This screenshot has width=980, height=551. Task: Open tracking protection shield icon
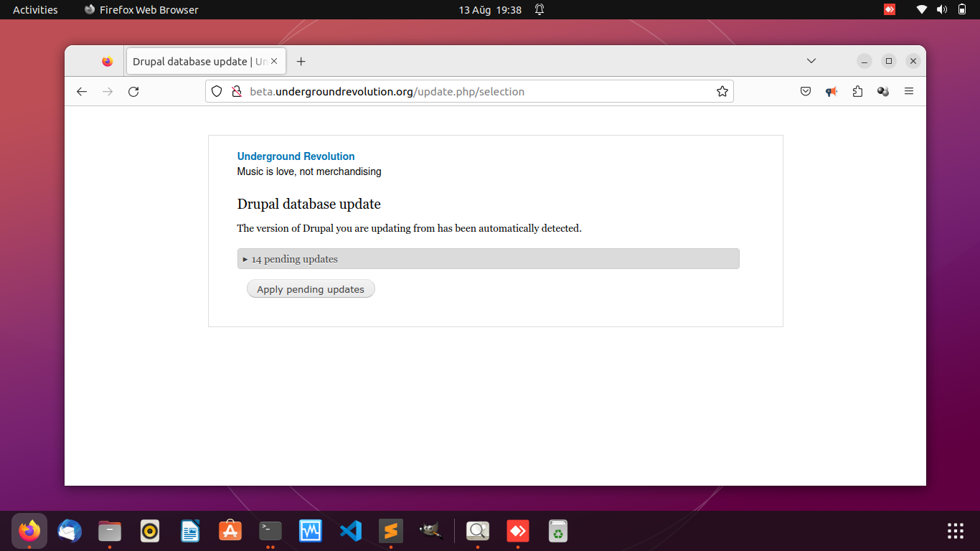[x=217, y=92]
